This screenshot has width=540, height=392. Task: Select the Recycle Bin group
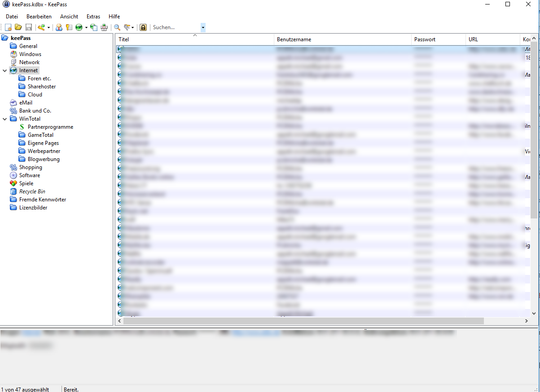[32, 192]
